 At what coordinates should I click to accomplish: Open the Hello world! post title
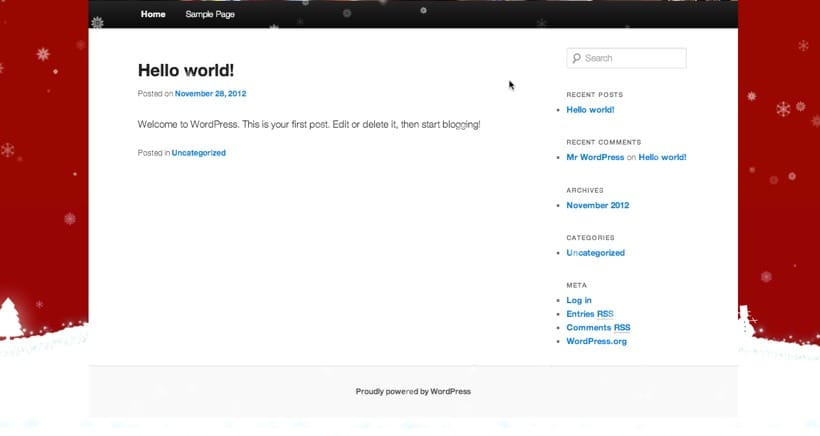[186, 70]
